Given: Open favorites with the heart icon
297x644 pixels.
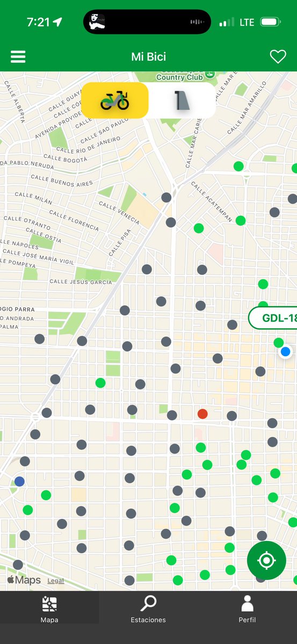Looking at the screenshot, I should pyautogui.click(x=278, y=57).
